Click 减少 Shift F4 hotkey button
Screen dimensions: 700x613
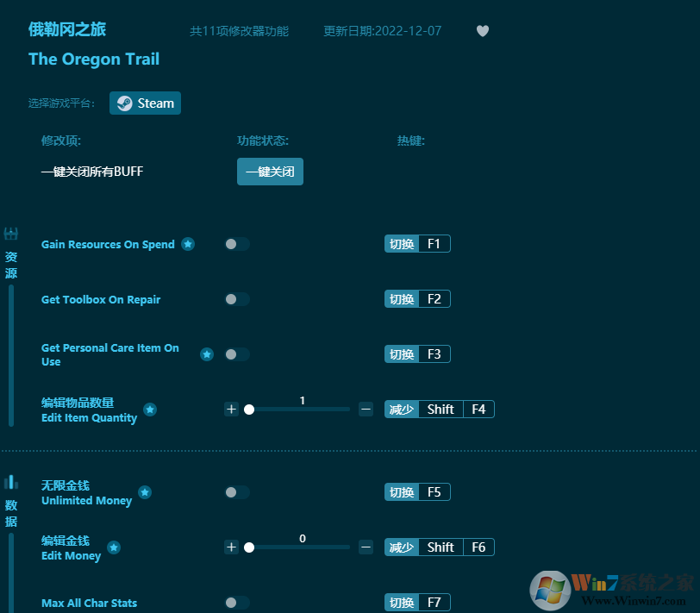coord(440,410)
